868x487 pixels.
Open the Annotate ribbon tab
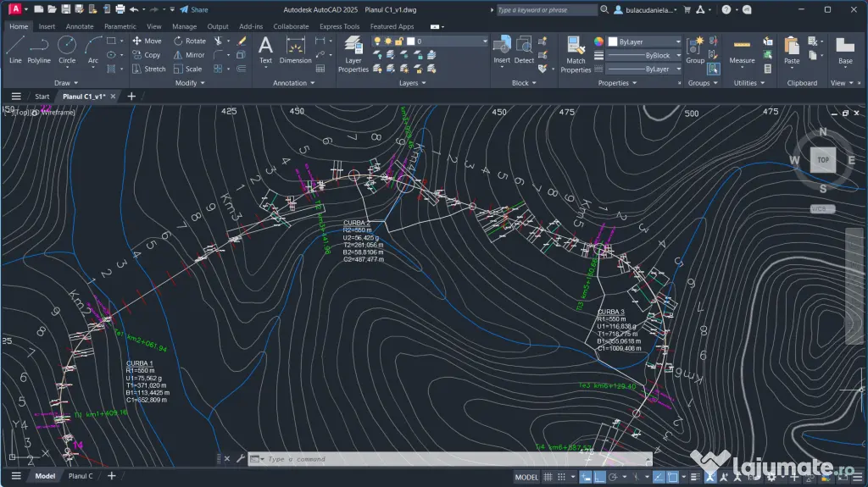tap(80, 26)
